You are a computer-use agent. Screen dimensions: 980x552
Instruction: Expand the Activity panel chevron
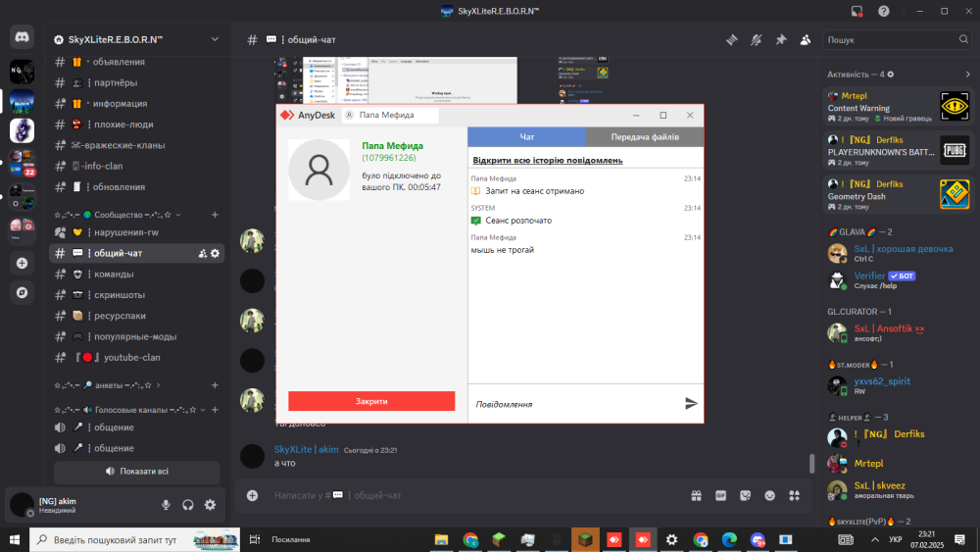[967, 74]
